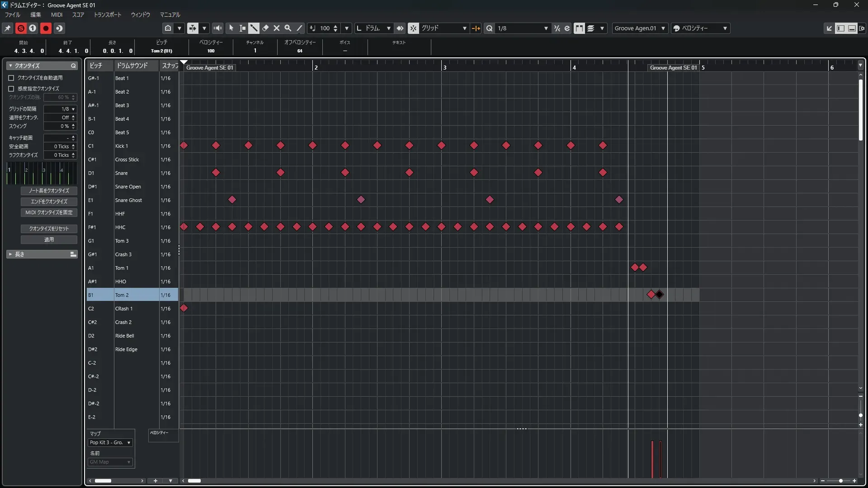
Task: Toggle the Snap on/off icon
Action: 413,28
